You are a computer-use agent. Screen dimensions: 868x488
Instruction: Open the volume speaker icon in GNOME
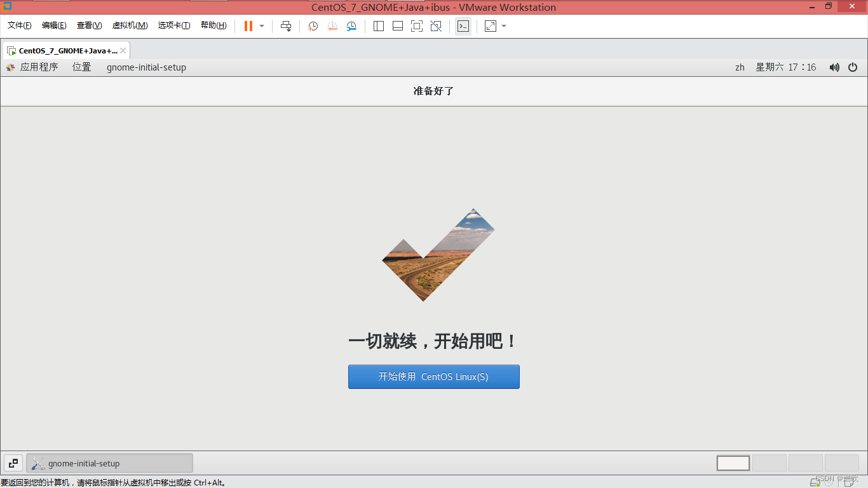pyautogui.click(x=834, y=67)
